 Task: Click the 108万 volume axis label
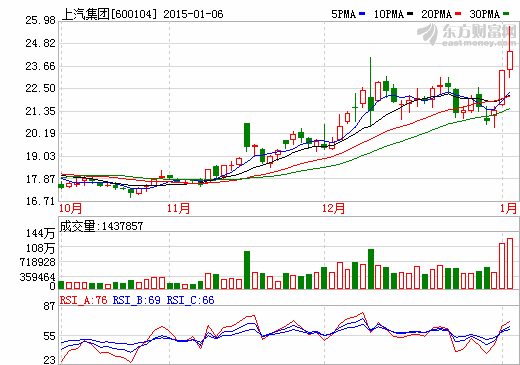point(40,248)
